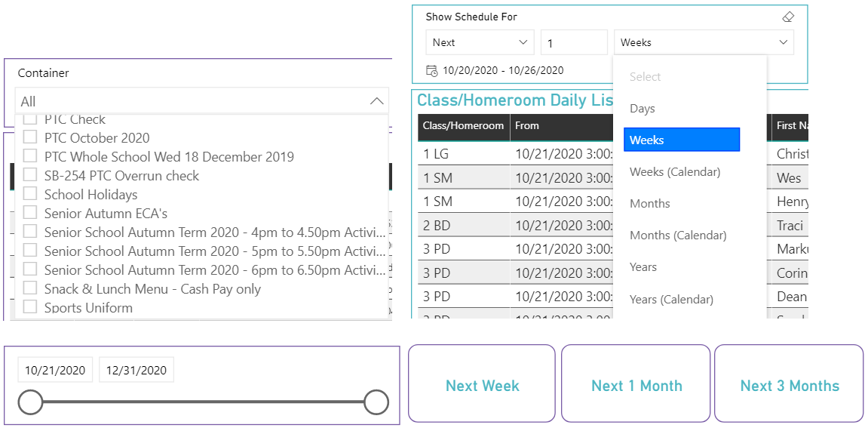This screenshot has width=868, height=428.
Task: Click the 10/20/2020 - 10/26/2020 date range text
Action: [503, 70]
